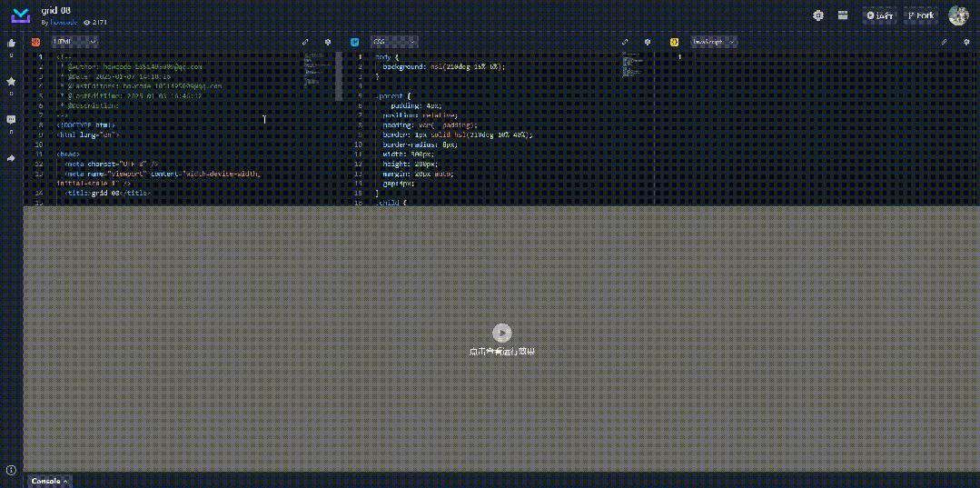Click the thumbs-up like icon in the sidebar
Viewport: 980px width, 488px height.
[x=11, y=44]
